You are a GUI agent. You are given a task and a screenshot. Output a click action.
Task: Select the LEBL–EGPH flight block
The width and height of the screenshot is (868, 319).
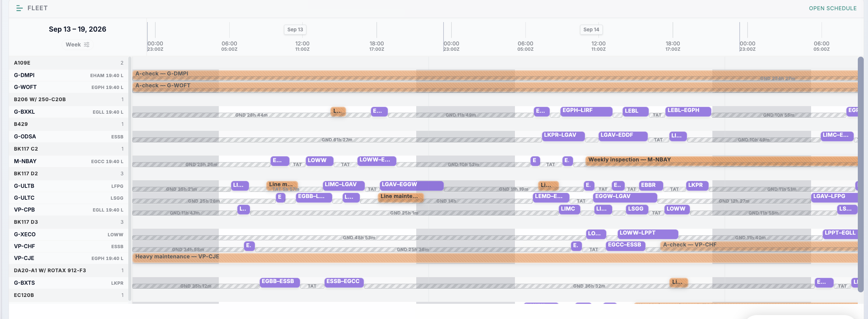point(688,111)
